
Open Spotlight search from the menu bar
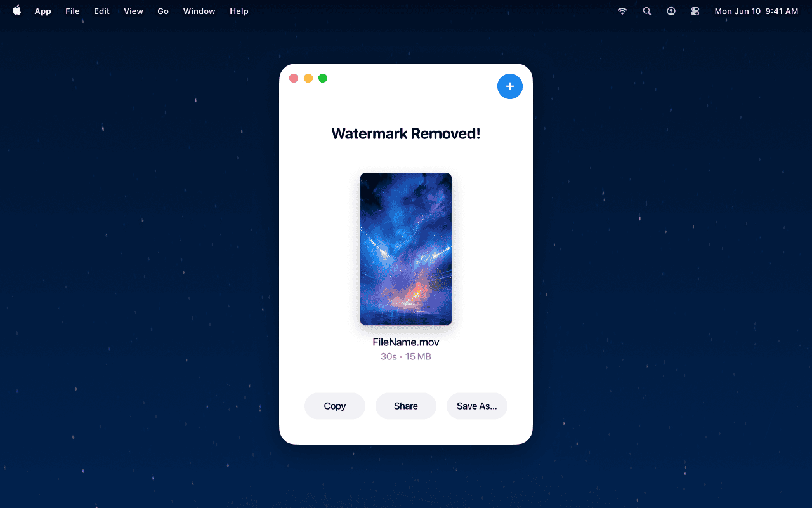click(646, 11)
